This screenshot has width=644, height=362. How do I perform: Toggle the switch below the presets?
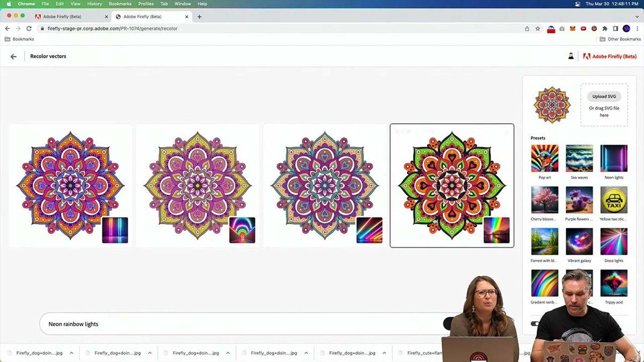[x=535, y=323]
